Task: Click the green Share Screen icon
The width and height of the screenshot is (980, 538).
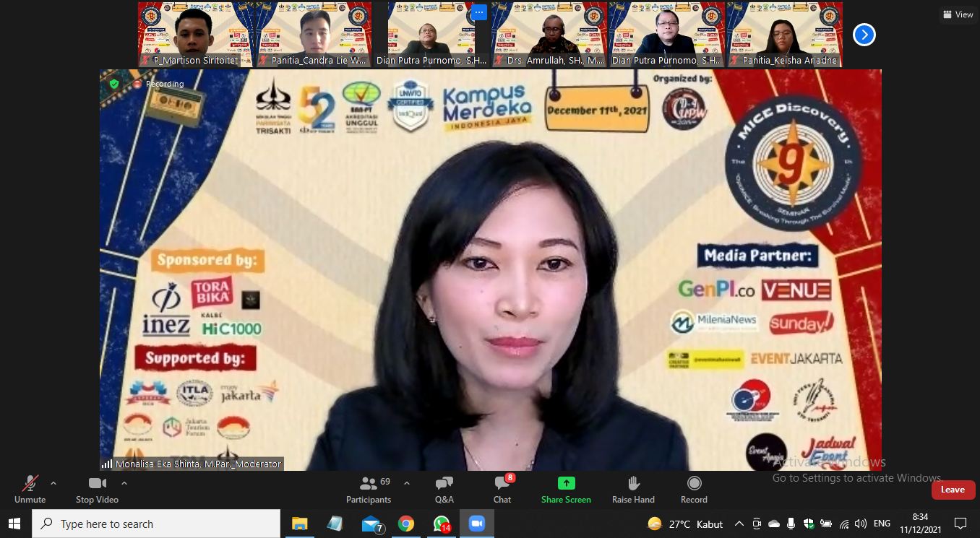Action: (566, 483)
